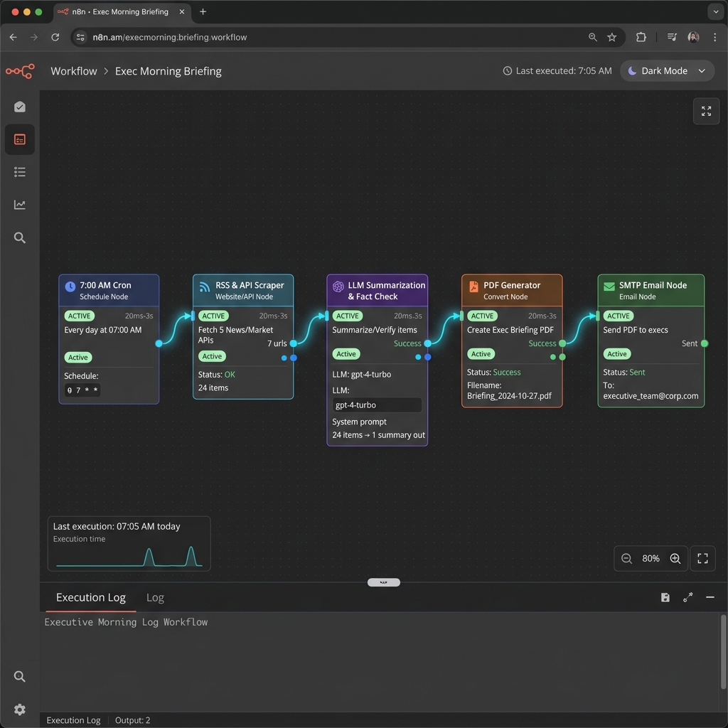This screenshot has width=728, height=728.
Task: Bookmark this page with star icon
Action: point(611,37)
